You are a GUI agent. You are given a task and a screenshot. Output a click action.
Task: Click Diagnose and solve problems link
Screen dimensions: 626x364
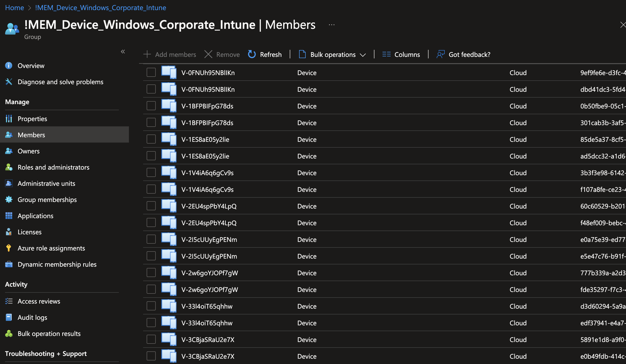(60, 81)
